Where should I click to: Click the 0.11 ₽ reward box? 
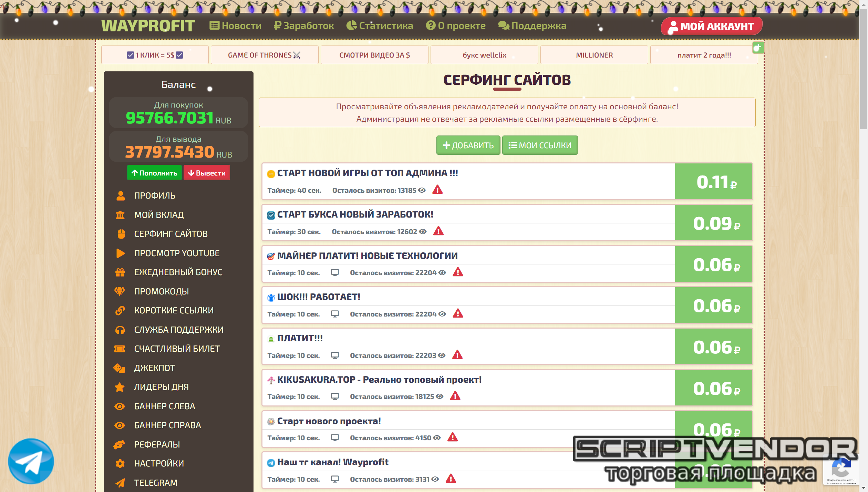(714, 181)
